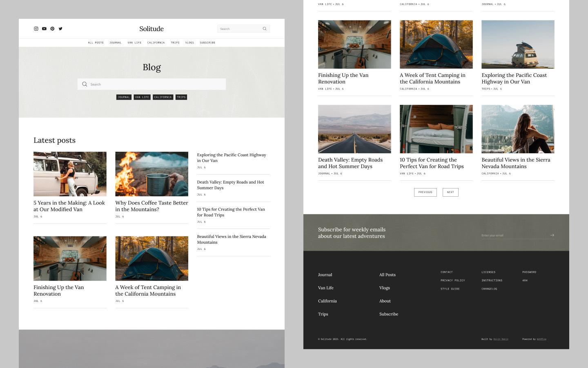Screen dimensions: 588x368
Task: Go to the NEXT page of posts
Action: coord(450,192)
